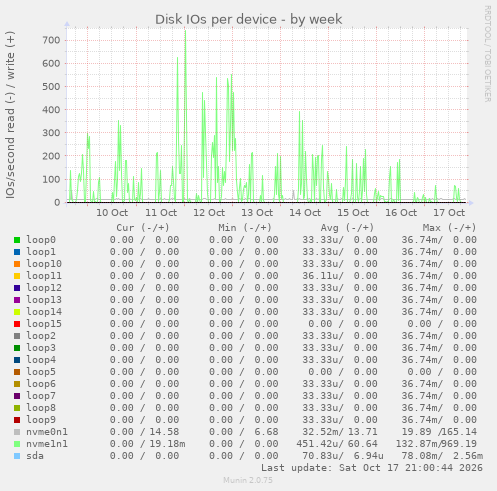Click nvme0n1 max value '165.14'
The image size is (497, 491).
pyautogui.click(x=459, y=432)
